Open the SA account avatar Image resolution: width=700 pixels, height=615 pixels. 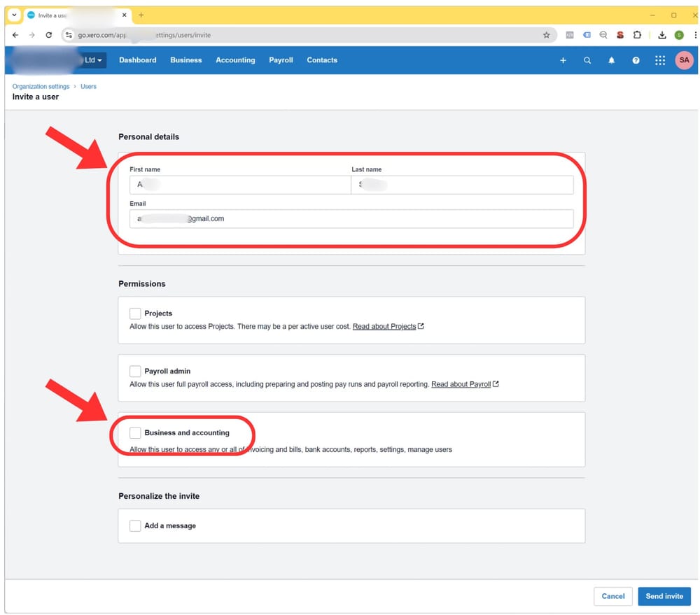tap(684, 60)
